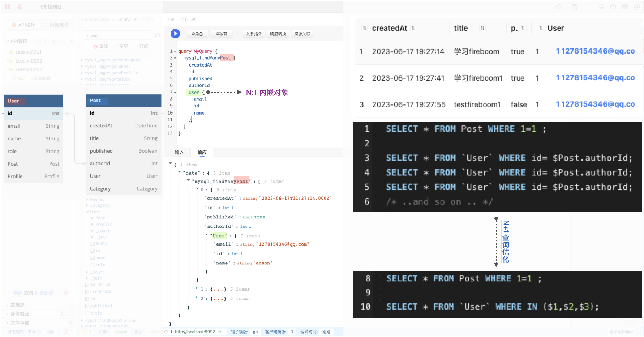Screen dimensions: 644x337
Task: Run the query with the blue play button
Action: point(175,34)
